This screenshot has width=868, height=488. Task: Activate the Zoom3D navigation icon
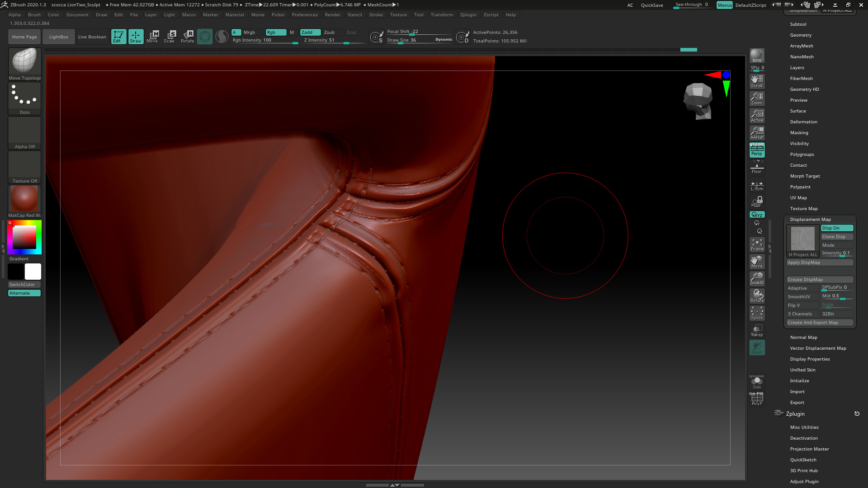(757, 278)
